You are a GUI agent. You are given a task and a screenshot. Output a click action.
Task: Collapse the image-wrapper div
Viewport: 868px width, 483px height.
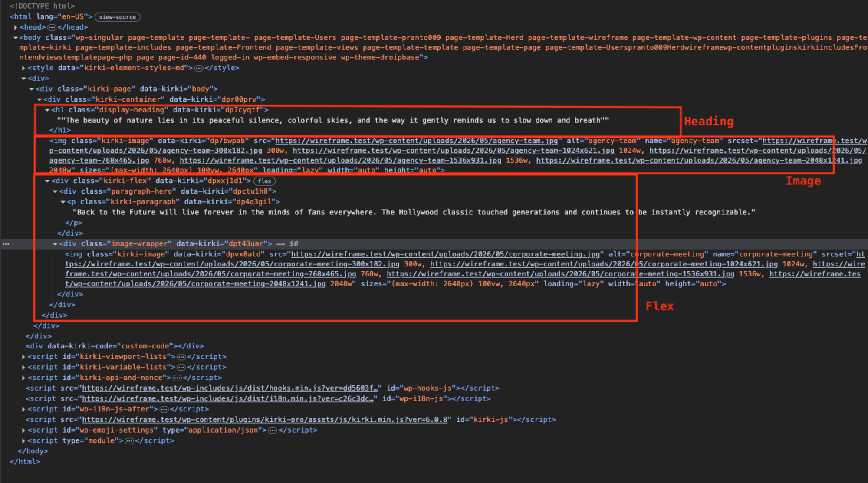(55, 244)
